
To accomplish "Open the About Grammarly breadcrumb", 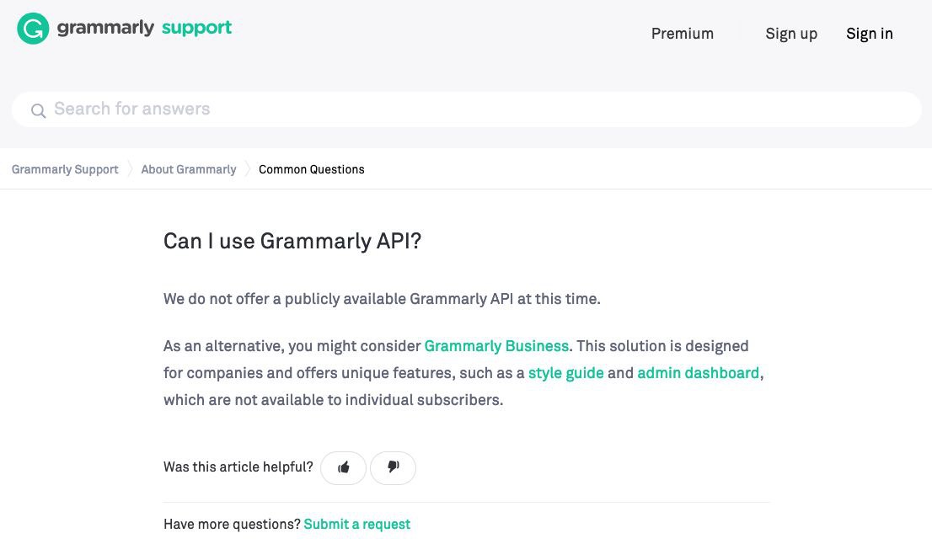I will (189, 169).
